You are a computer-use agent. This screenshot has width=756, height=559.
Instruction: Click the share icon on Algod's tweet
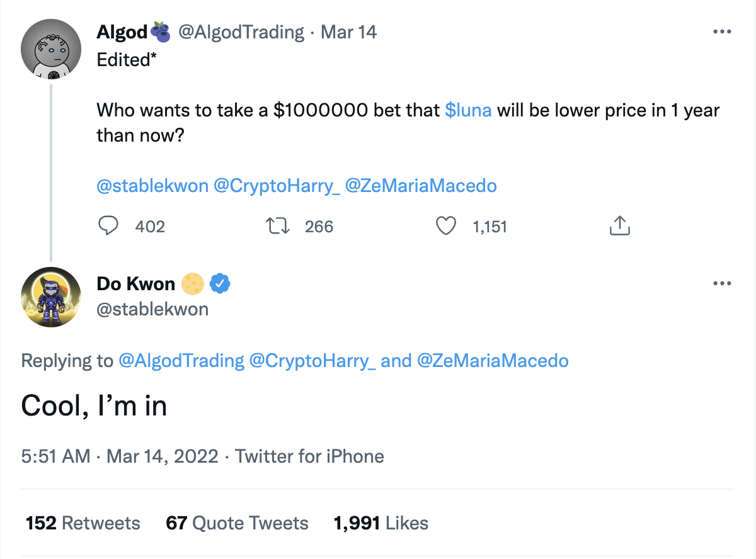click(619, 226)
